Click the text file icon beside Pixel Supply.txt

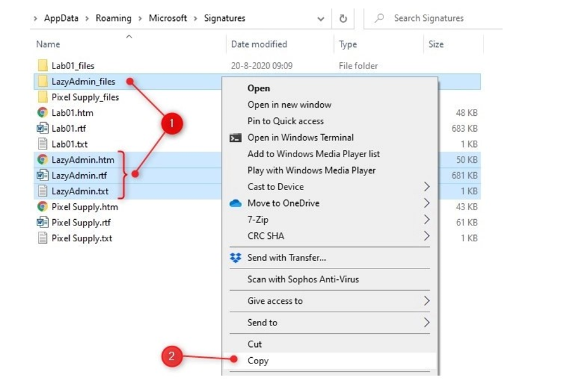[42, 239]
